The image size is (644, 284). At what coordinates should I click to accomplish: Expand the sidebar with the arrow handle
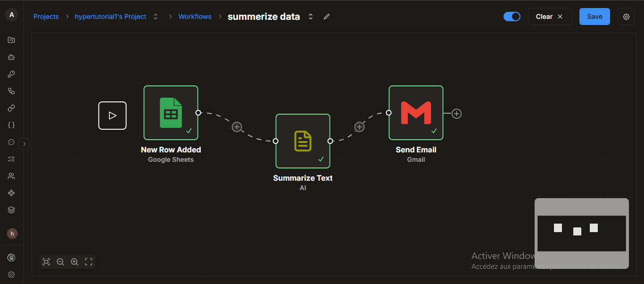[x=25, y=143]
